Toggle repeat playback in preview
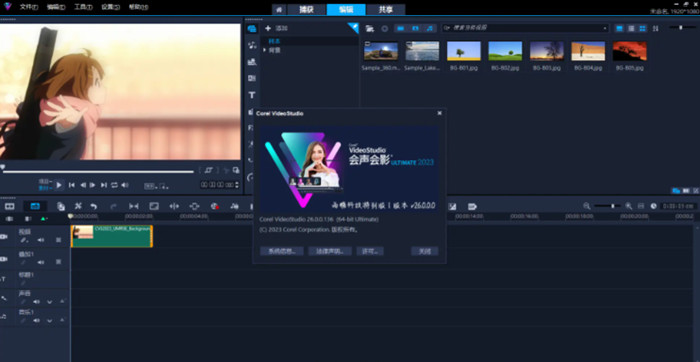Viewport: 700px width, 362px height. coord(114,185)
